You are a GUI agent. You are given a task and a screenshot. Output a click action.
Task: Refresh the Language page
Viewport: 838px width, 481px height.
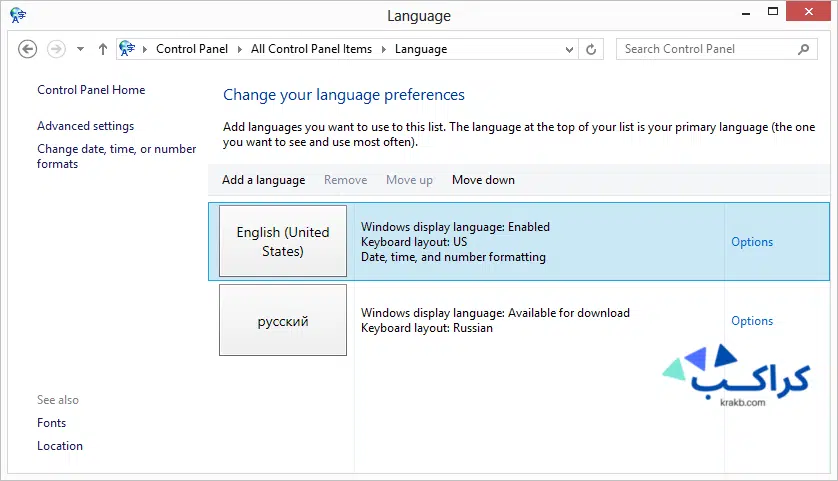[x=591, y=49]
